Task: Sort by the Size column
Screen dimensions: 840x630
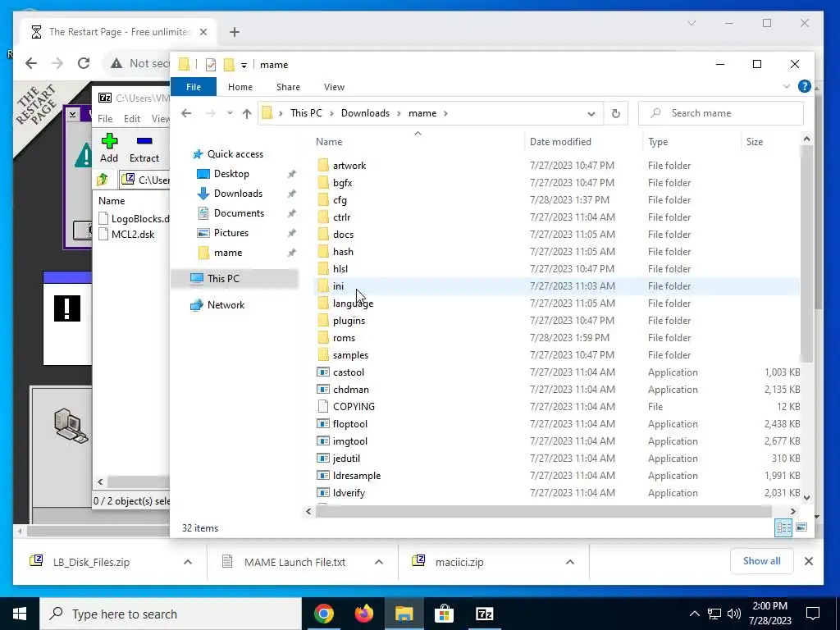Action: coord(755,141)
